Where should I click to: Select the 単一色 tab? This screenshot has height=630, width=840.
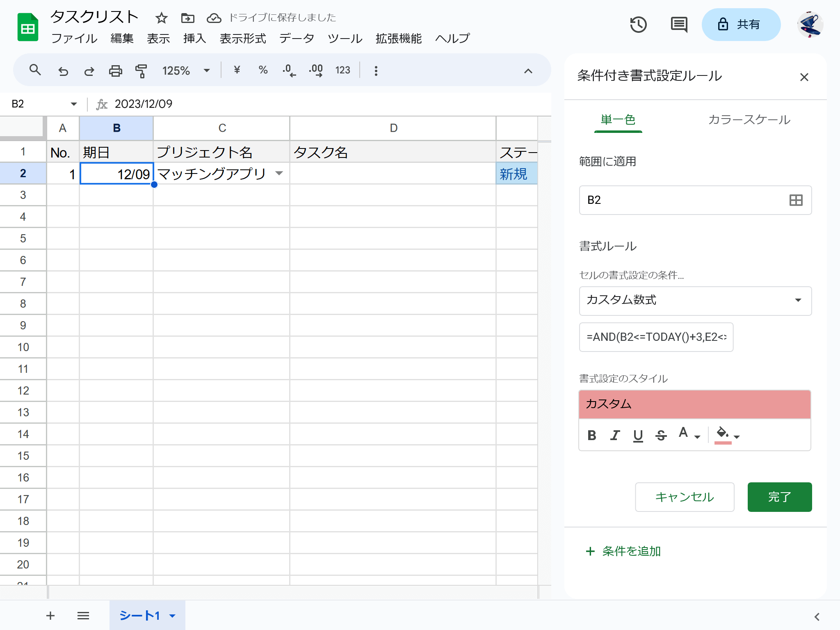pos(618,120)
